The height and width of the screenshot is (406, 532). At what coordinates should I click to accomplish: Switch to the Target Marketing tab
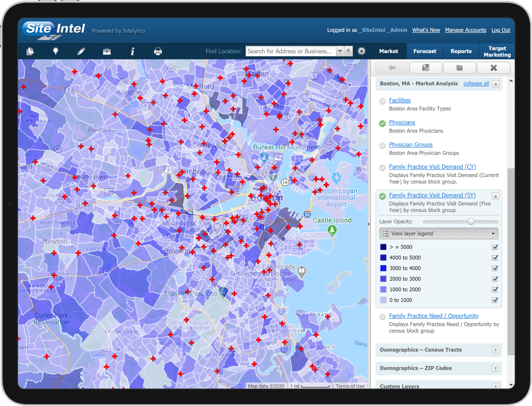pos(497,51)
